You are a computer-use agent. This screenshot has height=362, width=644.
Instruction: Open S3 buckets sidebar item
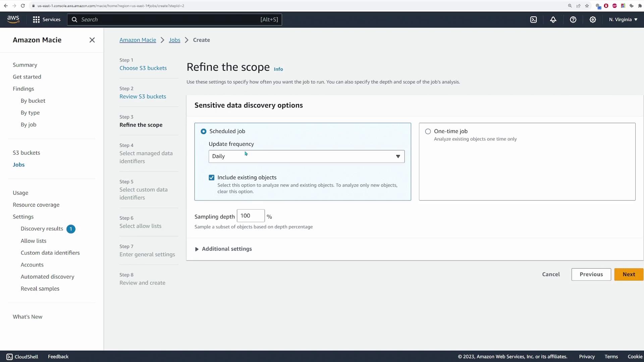pos(26,153)
